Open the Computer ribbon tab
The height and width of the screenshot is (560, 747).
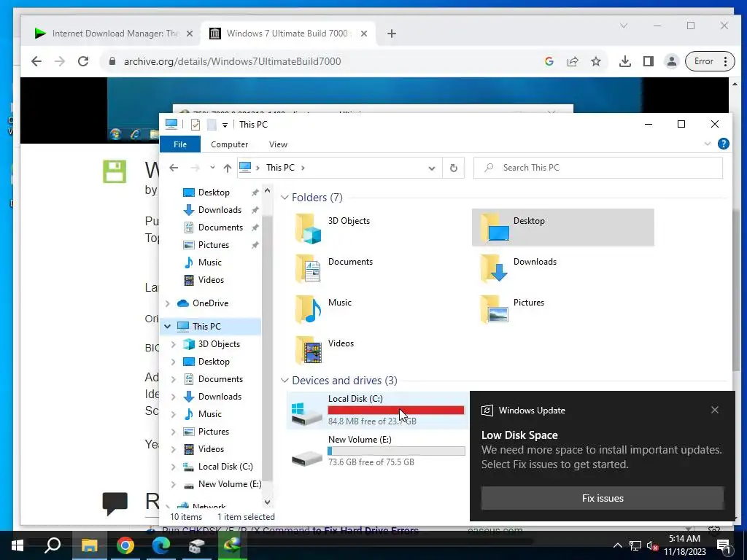(230, 144)
